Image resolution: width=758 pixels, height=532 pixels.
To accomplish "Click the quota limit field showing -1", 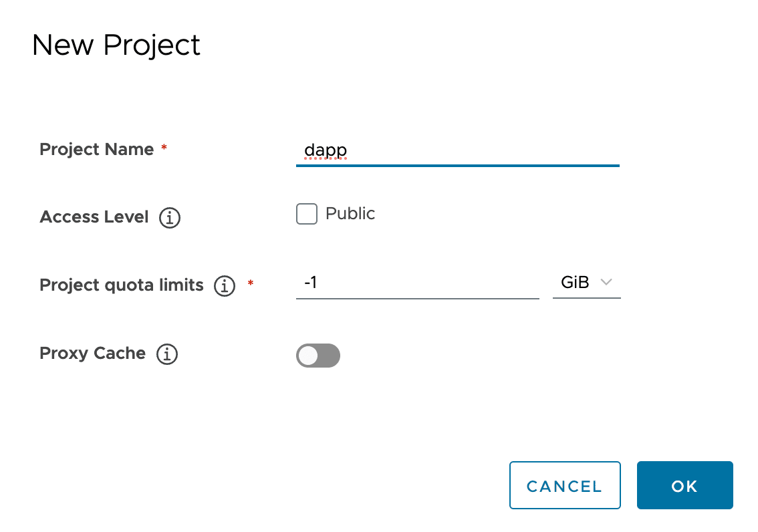I will tap(417, 283).
